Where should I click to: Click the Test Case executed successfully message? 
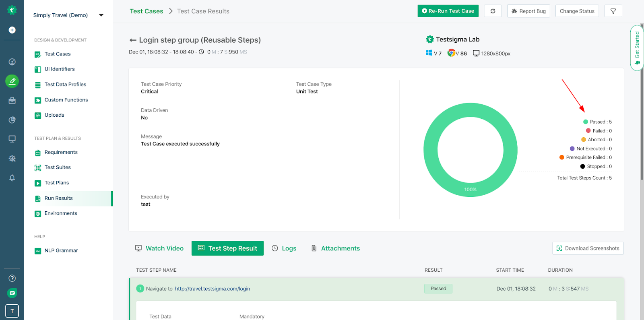pyautogui.click(x=180, y=144)
